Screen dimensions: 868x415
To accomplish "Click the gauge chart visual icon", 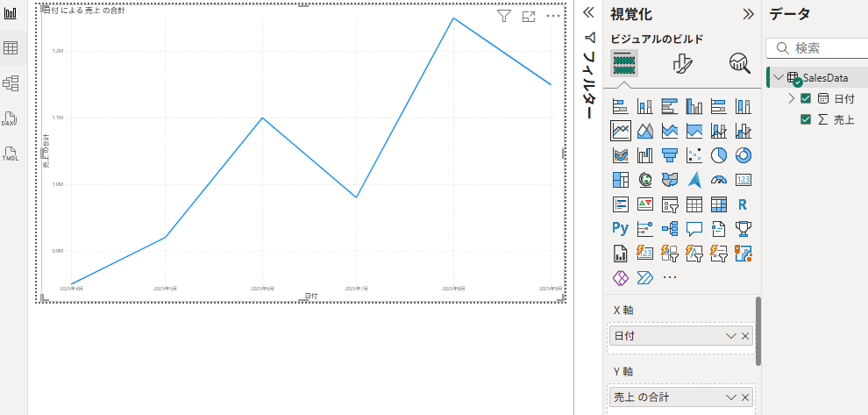I will click(719, 180).
